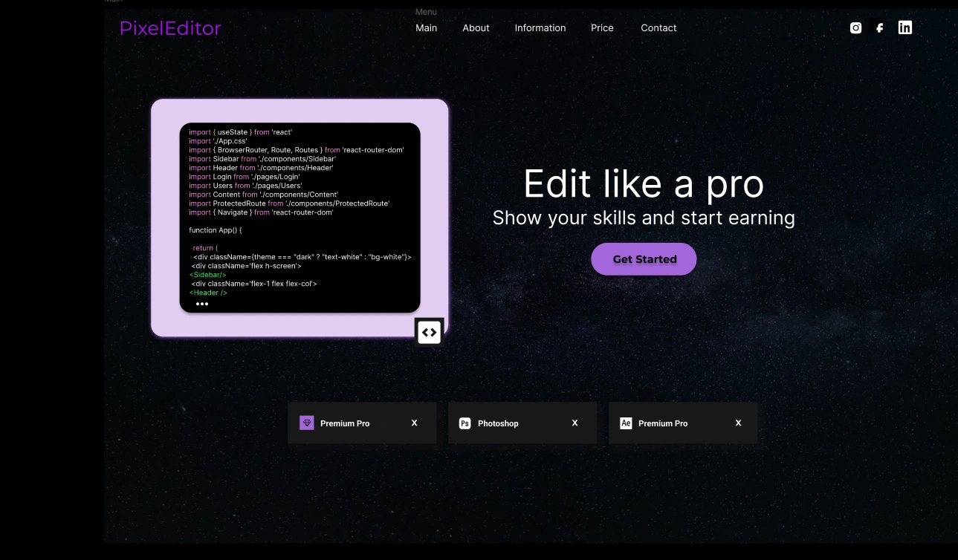Click the Get Started button

[644, 259]
